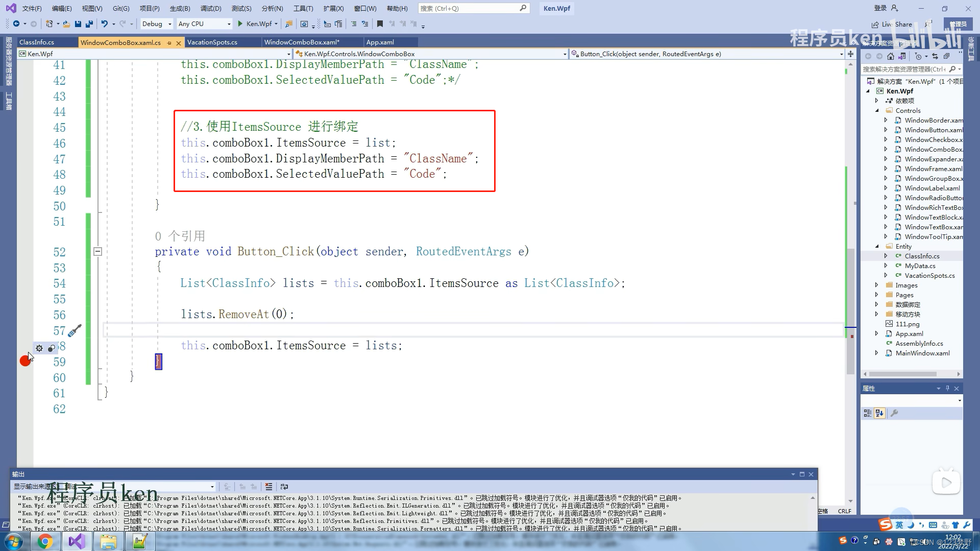Click the 登录 sign-in link
Screen dimensions: 980x551
(x=880, y=8)
